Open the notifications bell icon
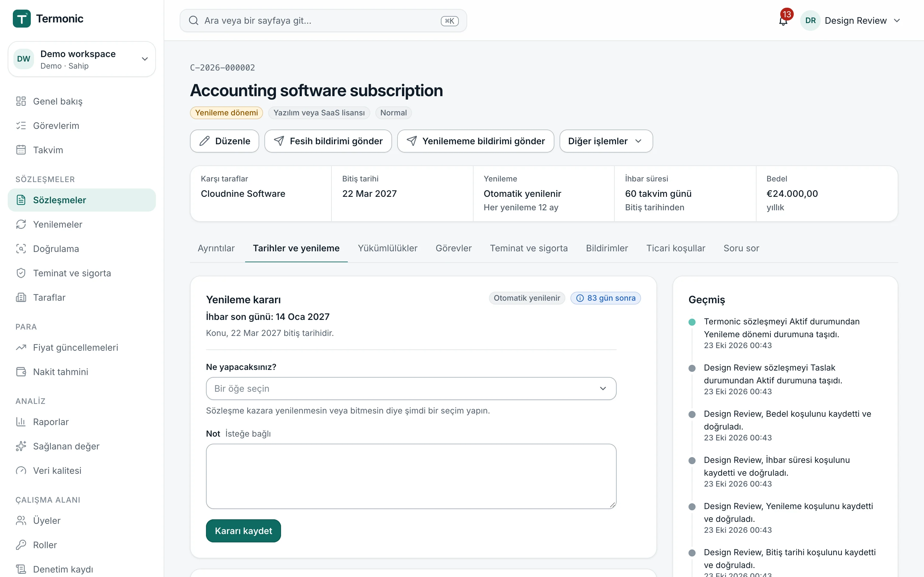The image size is (924, 577). pyautogui.click(x=783, y=21)
